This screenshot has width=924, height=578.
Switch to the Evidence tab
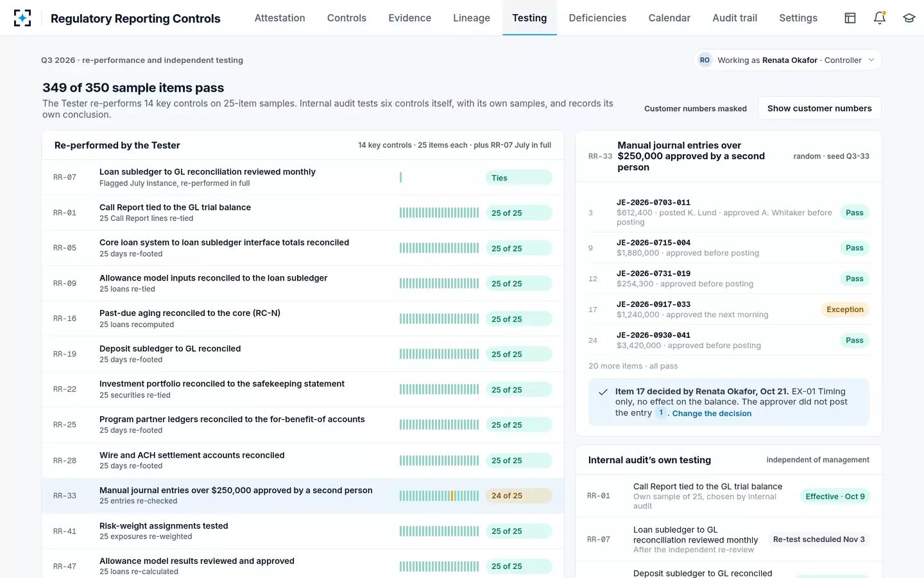410,18
